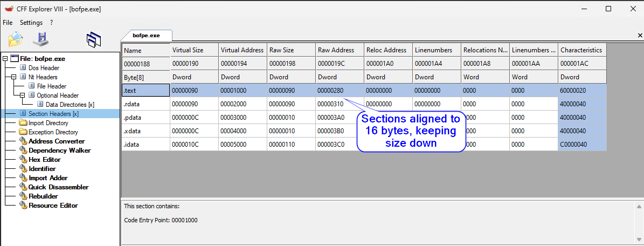This screenshot has height=246, width=644.
Task: Click the Virtual Address column header
Action: click(x=243, y=50)
